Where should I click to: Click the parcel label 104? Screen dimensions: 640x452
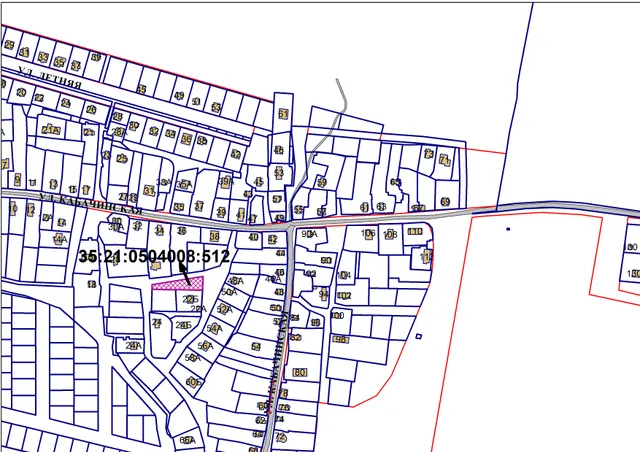[344, 275]
